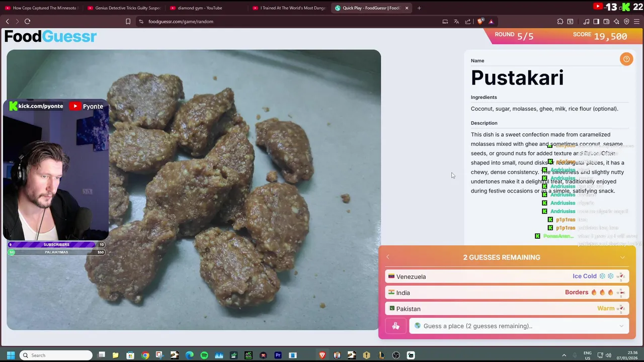Click the music note media control icon
Screen dimensions: 644x362
tap(586, 22)
